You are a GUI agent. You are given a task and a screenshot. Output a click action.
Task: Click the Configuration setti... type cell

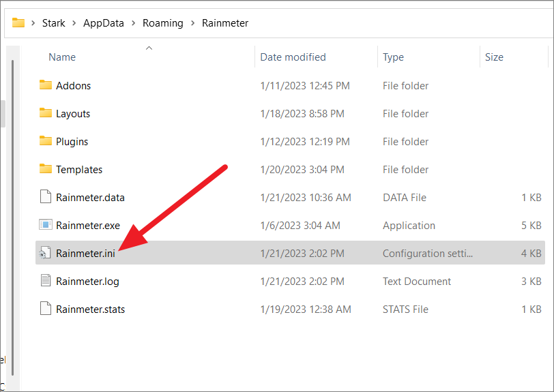click(x=428, y=253)
